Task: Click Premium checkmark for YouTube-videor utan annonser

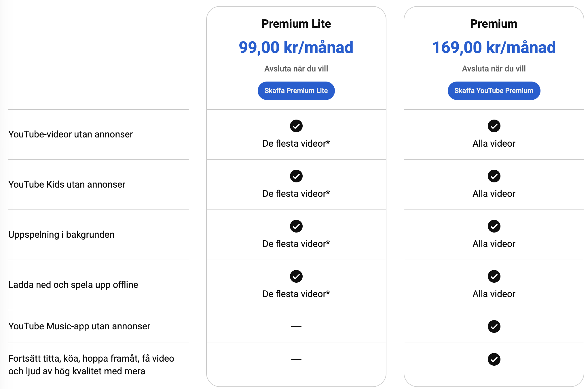Action: (x=494, y=126)
